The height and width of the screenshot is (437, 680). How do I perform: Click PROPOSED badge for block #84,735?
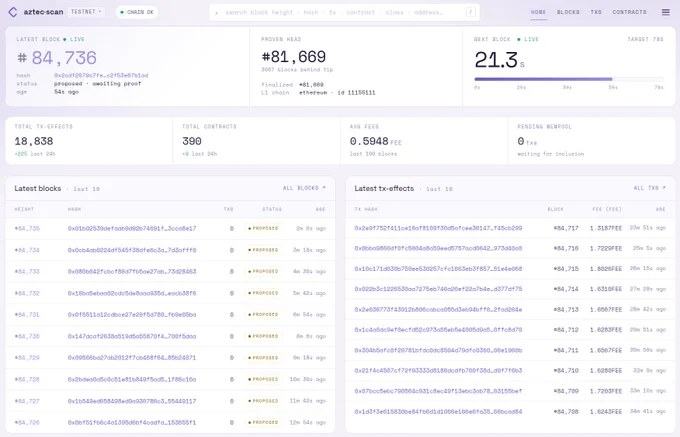(263, 228)
